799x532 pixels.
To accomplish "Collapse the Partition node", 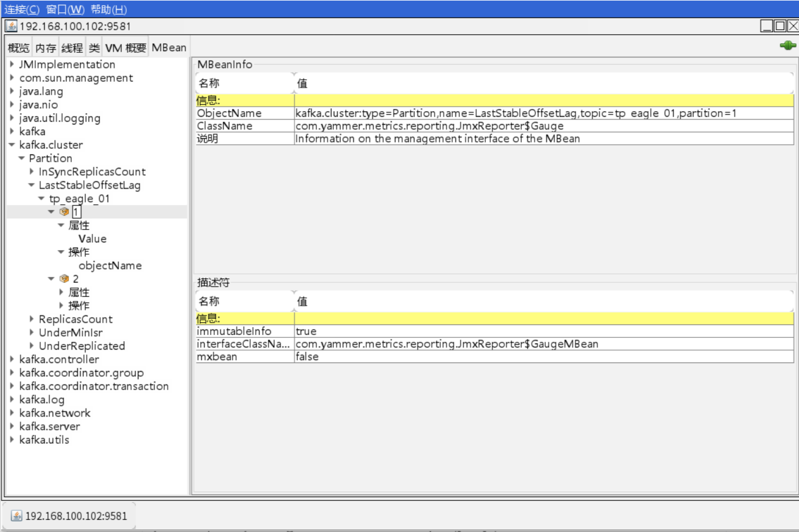I will tap(21, 158).
